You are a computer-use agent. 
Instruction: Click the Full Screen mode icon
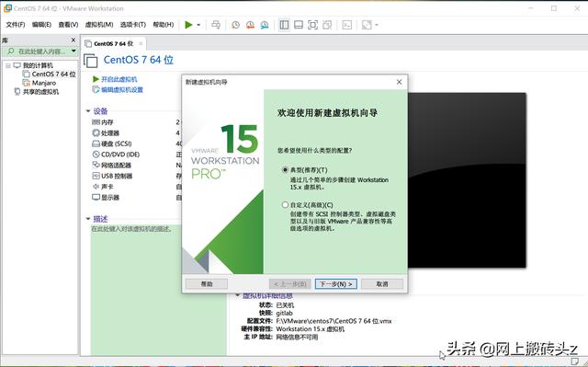click(x=312, y=25)
